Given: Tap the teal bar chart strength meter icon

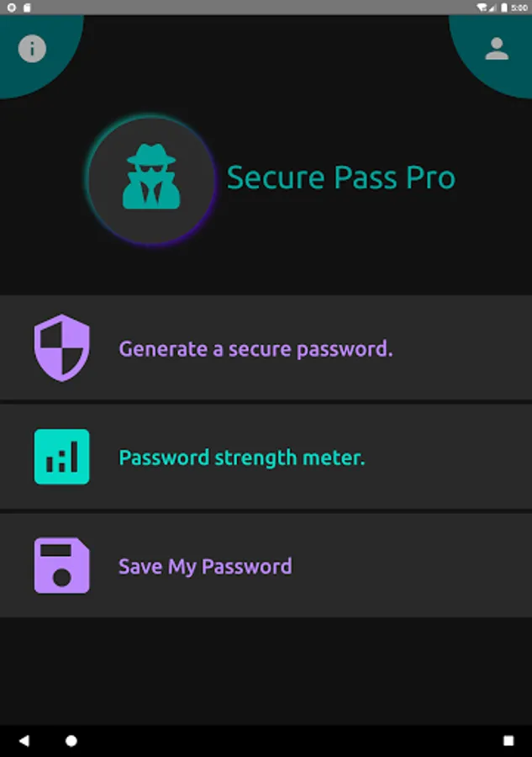Looking at the screenshot, I should tap(61, 457).
